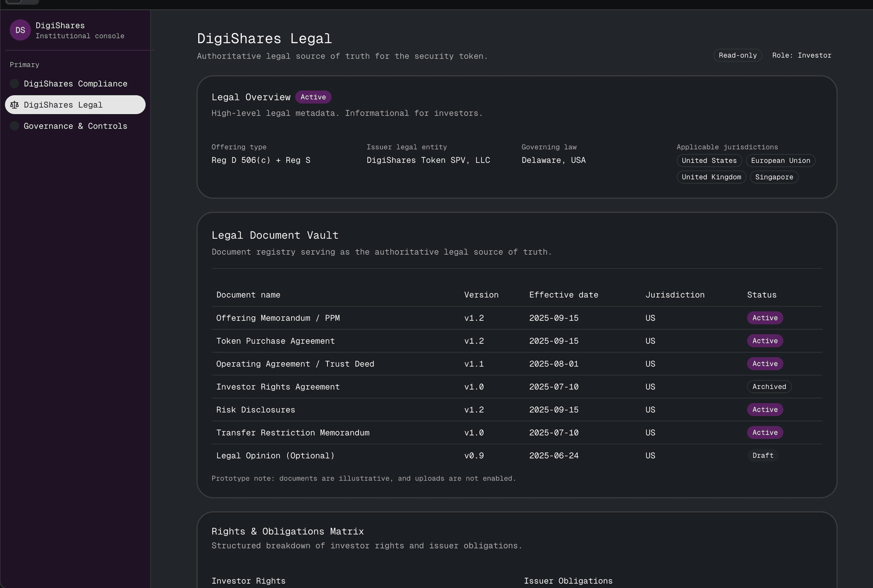
Task: Select the Singapore jurisdiction chip
Action: click(774, 177)
